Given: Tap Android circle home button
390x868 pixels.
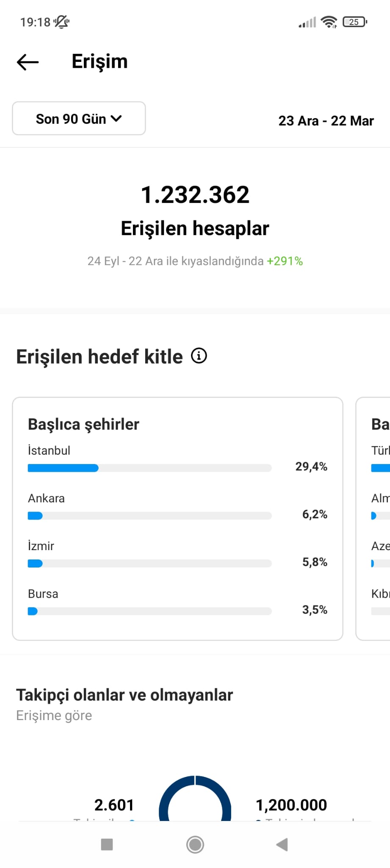Looking at the screenshot, I should pyautogui.click(x=195, y=844).
